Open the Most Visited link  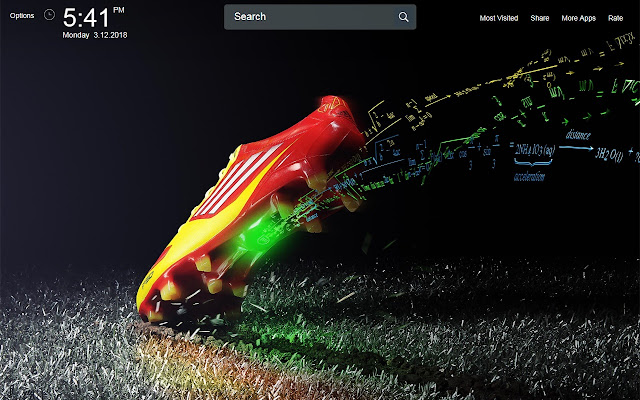(x=499, y=18)
